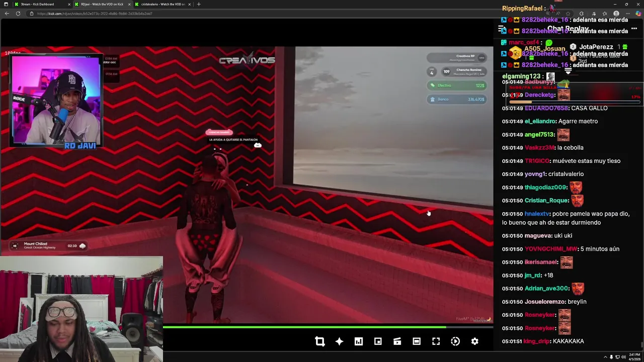
Task: Open a new browser tab
Action: [199, 4]
